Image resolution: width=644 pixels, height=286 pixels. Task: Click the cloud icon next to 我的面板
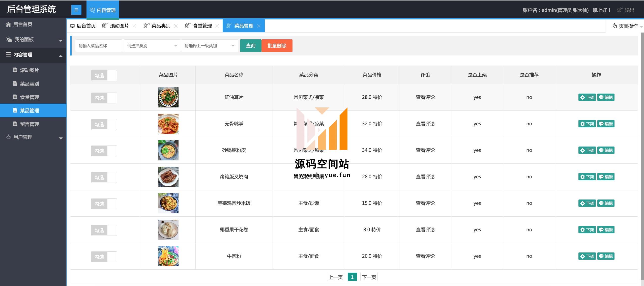9,39
